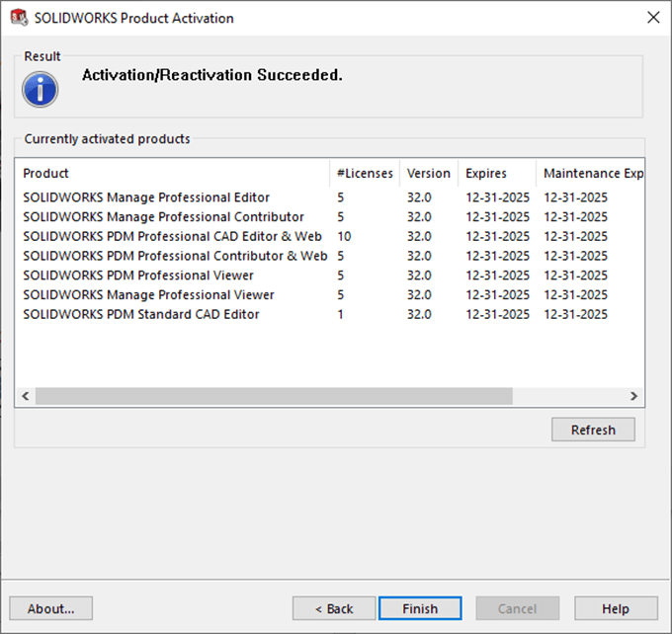Select SOLIDWORKS Manage Professional Contributor row
Viewport: 672px width, 634px height.
pyautogui.click(x=163, y=216)
